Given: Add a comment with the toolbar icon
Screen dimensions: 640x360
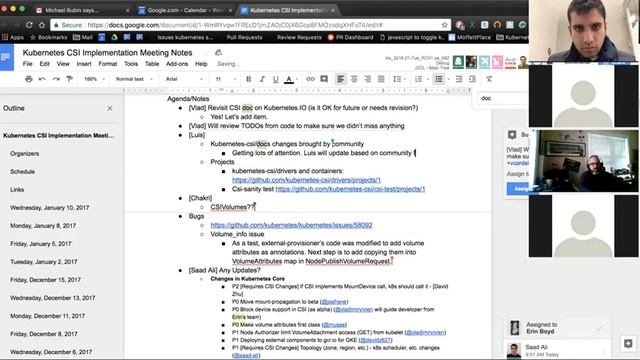Looking at the screenshot, I should point(324,79).
